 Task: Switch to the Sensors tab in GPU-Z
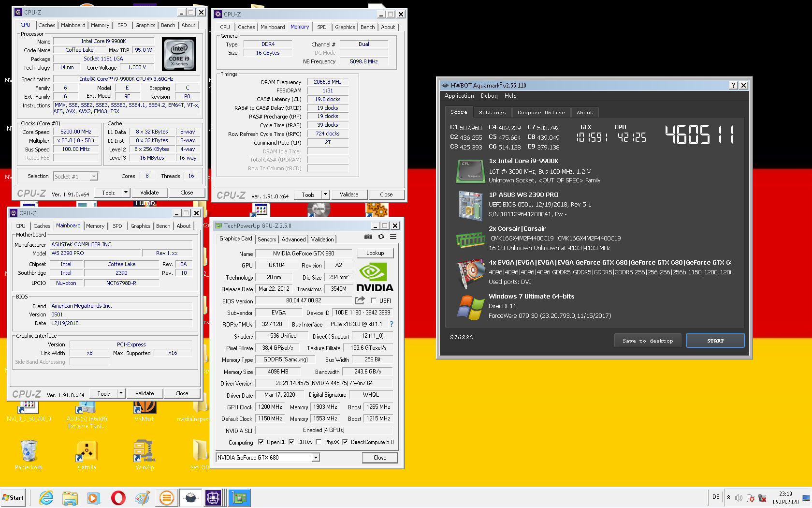[267, 239]
